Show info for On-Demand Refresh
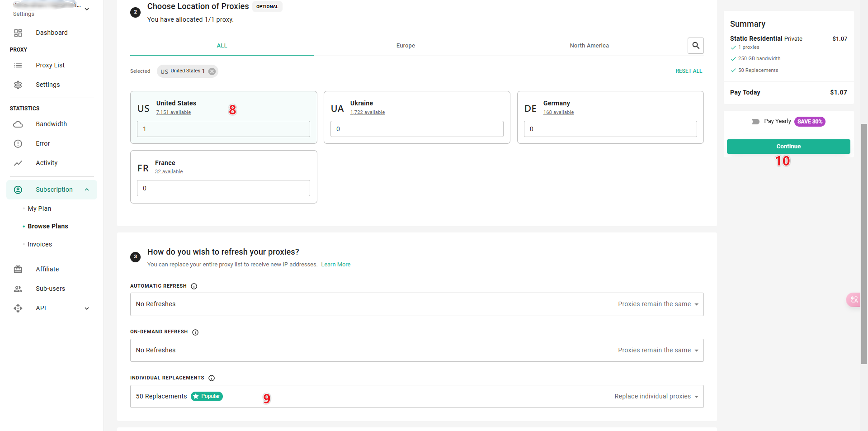The image size is (868, 431). [195, 332]
